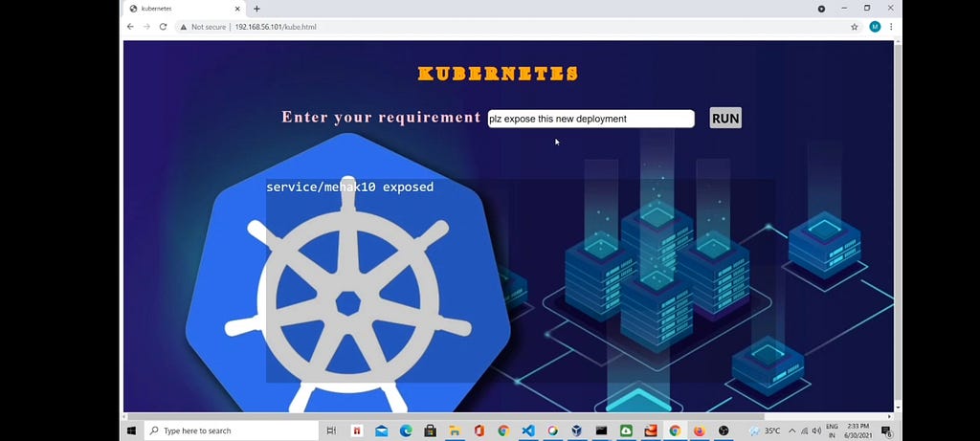
Task: Click the Type here to search box
Action: tap(232, 430)
